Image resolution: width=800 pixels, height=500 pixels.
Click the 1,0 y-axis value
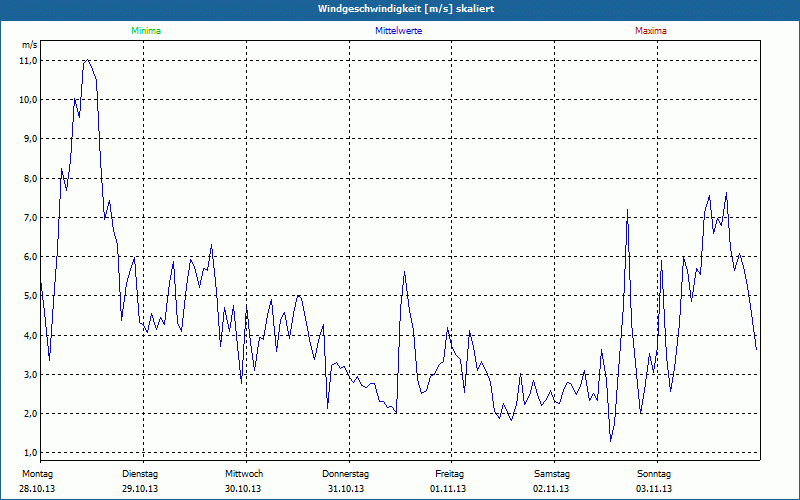click(x=29, y=453)
